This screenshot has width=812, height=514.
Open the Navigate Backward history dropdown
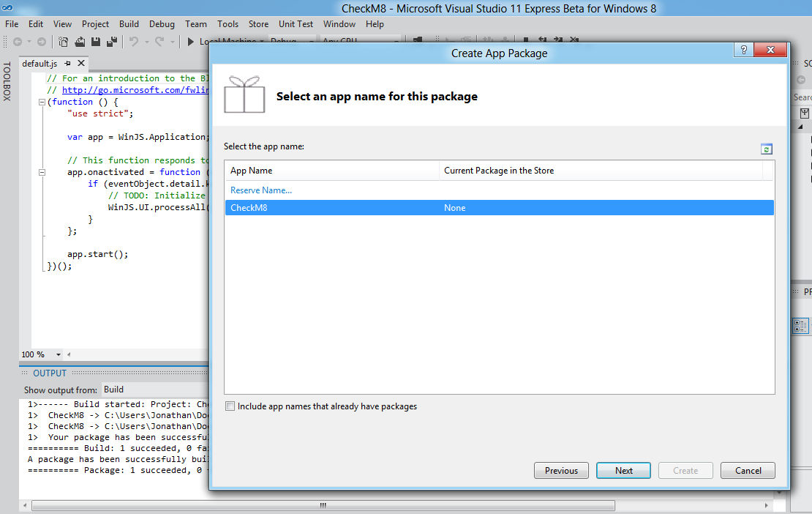click(29, 42)
